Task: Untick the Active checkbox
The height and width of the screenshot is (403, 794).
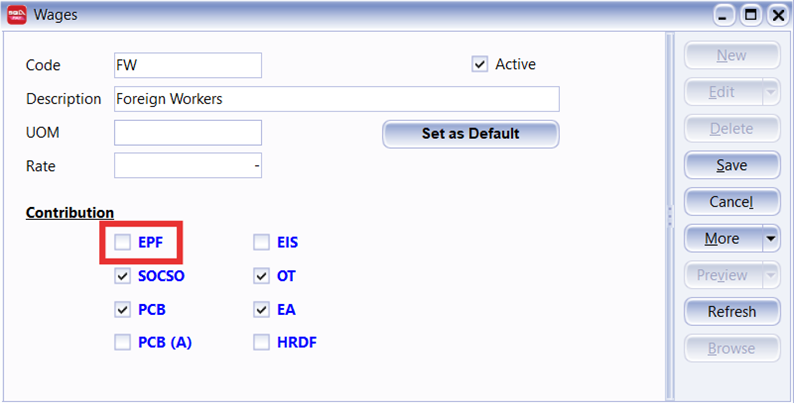Action: point(479,64)
